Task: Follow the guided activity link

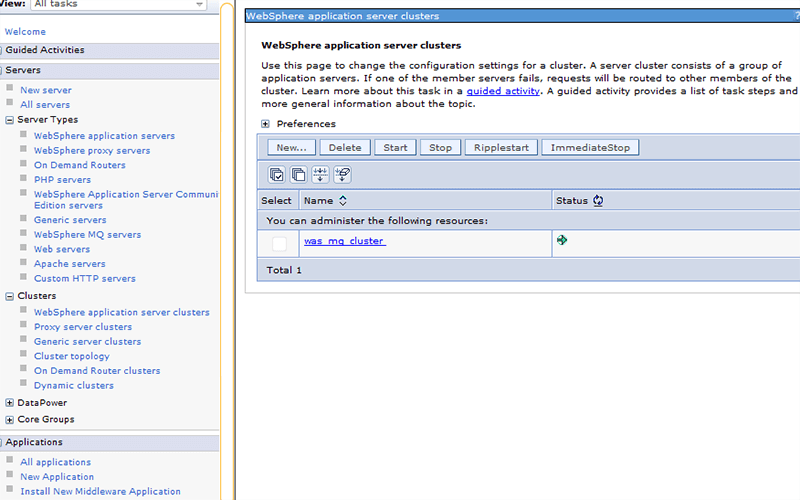Action: coord(503,91)
